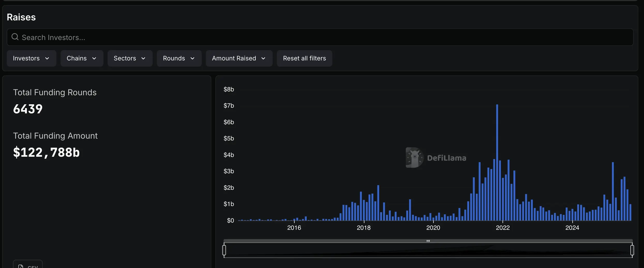
Task: Click the 2020 x-axis label
Action: click(433, 228)
